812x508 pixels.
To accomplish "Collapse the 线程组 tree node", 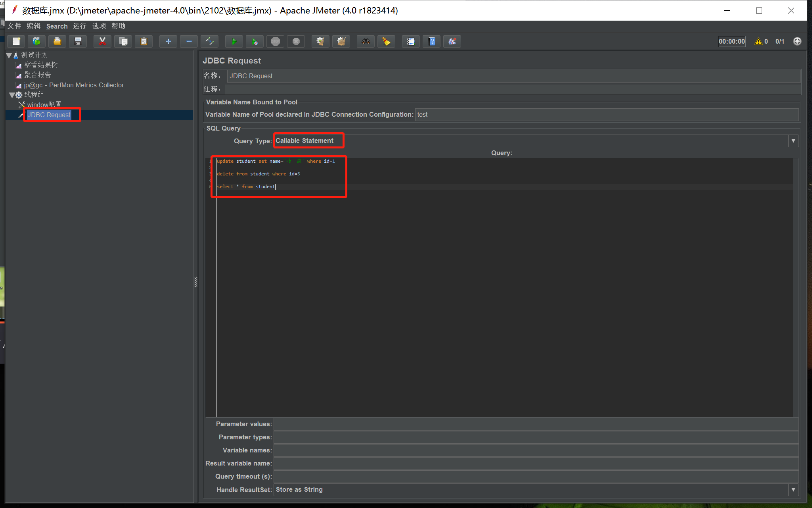I will 11,95.
